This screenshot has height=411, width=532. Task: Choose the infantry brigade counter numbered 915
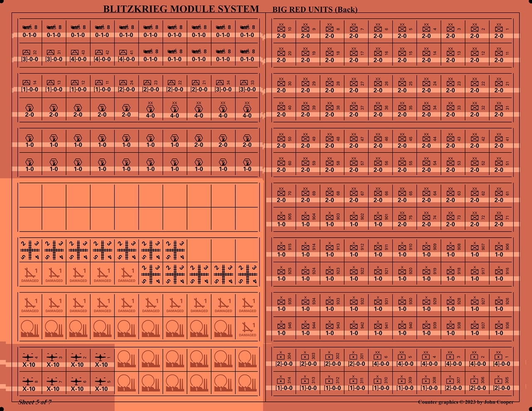point(284,250)
